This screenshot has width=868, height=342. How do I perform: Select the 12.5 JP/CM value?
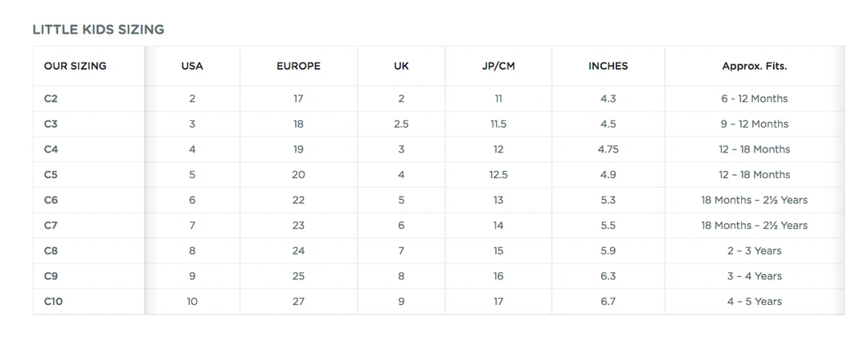coord(498,174)
